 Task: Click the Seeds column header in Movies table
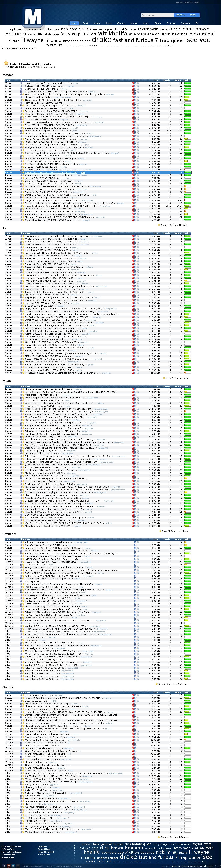tap(166, 81)
